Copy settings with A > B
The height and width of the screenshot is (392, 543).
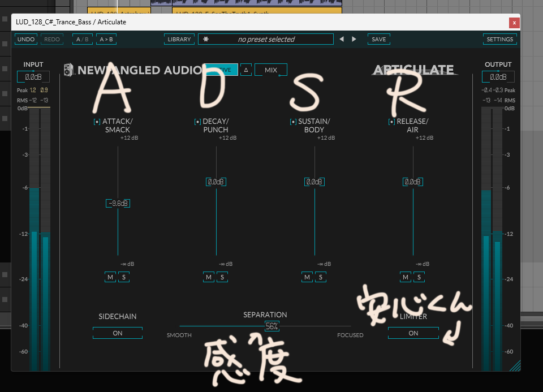(x=106, y=39)
